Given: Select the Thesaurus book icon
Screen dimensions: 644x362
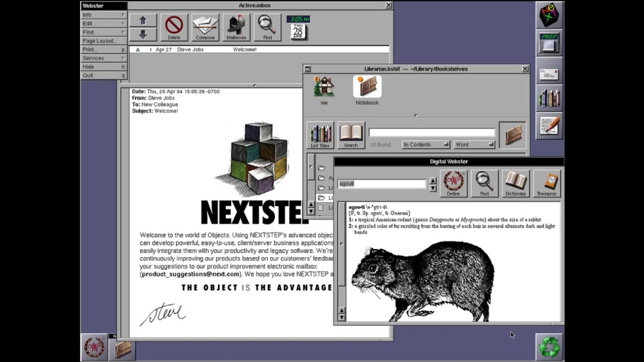Looking at the screenshot, I should 546,184.
